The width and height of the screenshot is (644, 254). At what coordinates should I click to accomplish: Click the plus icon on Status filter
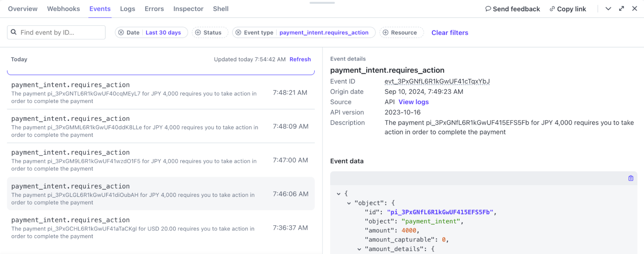coord(198,33)
